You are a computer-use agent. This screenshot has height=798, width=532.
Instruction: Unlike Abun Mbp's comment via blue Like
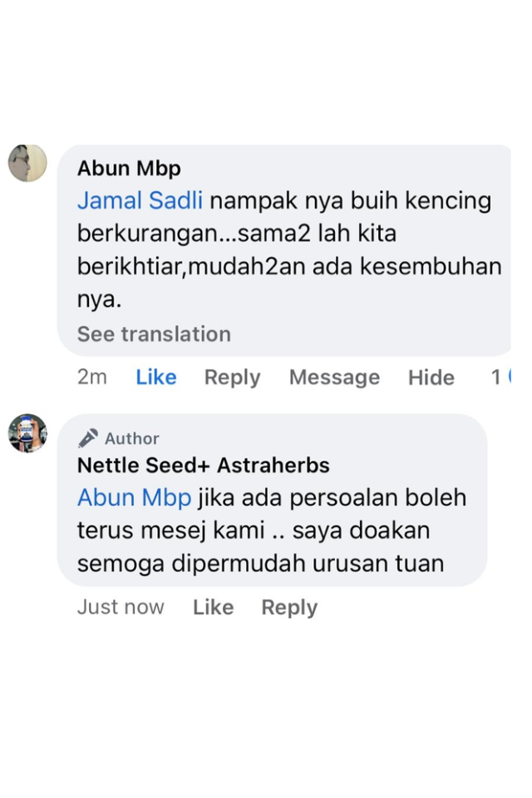point(155,377)
